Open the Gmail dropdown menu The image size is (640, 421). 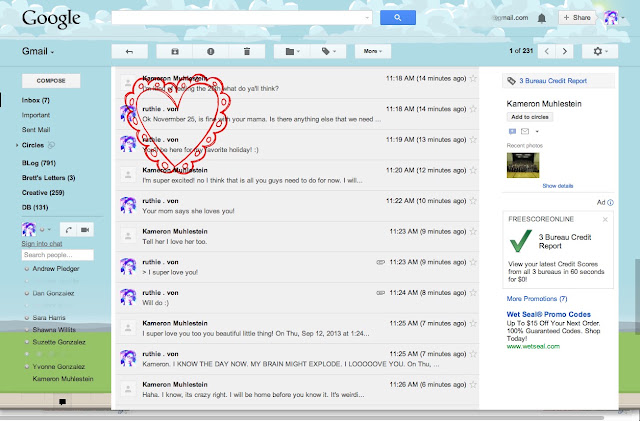[x=38, y=51]
